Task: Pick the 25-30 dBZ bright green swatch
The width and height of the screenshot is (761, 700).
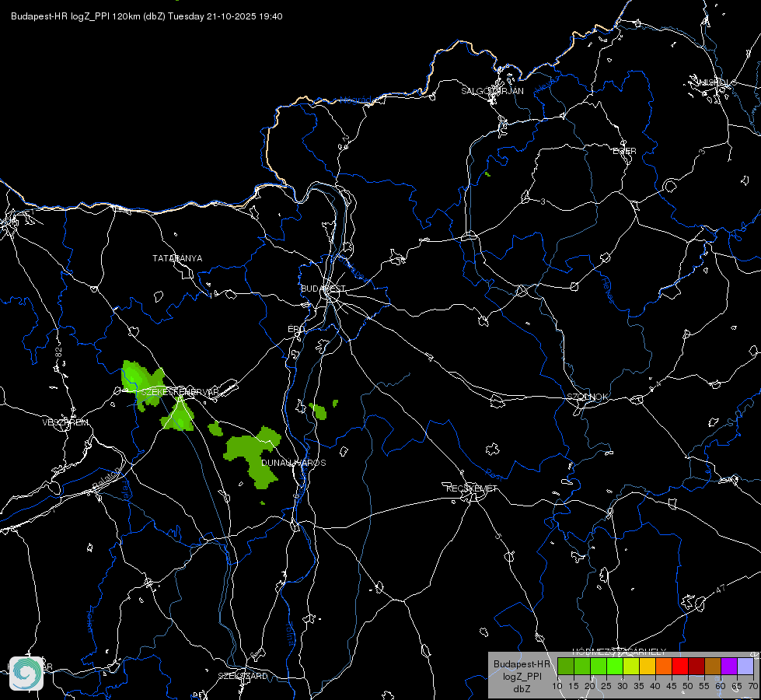Action: (x=615, y=666)
